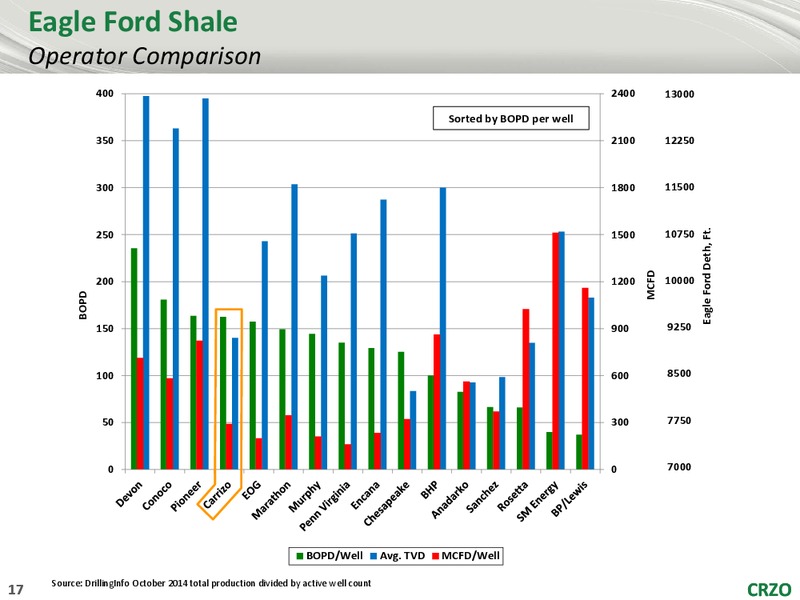Click Pioneer's red MCFD bar
Screen dimensions: 800x600
pos(199,405)
